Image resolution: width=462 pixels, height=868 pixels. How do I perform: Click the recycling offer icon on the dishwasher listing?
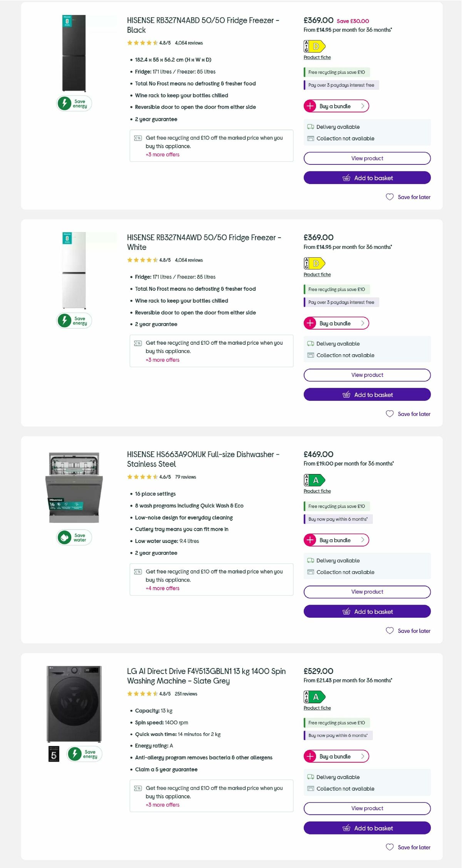point(138,571)
